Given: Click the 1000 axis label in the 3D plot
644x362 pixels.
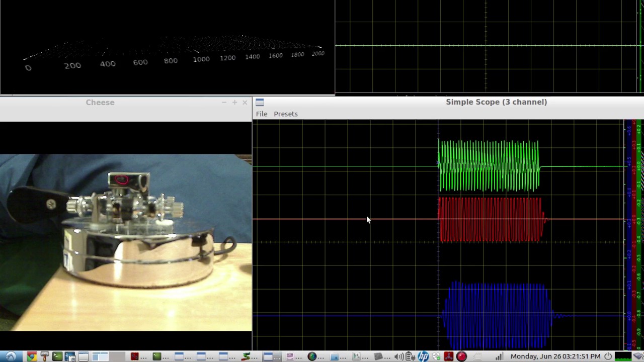Looking at the screenshot, I should click(201, 59).
